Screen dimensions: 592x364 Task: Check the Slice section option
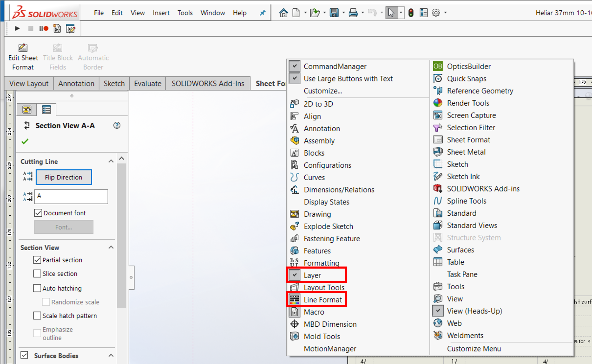click(37, 273)
